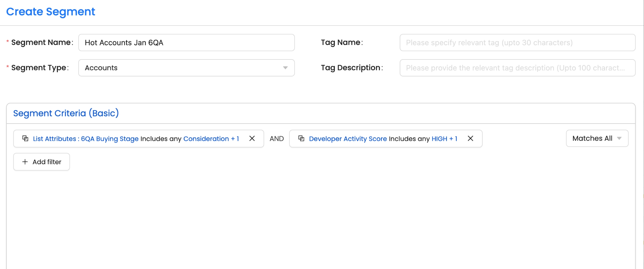This screenshot has width=644, height=269.
Task: Click the Segment Name input field
Action: [186, 42]
